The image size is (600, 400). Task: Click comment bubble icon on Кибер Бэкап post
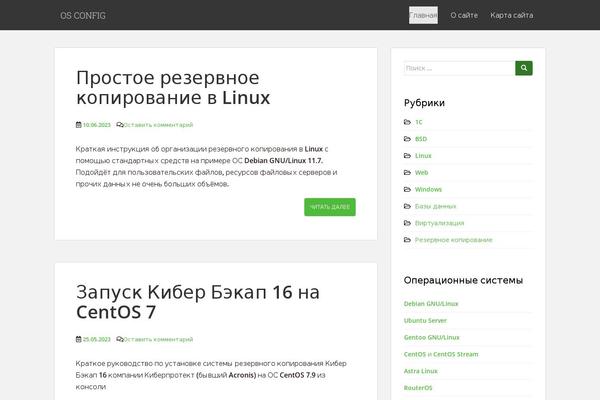[120, 339]
